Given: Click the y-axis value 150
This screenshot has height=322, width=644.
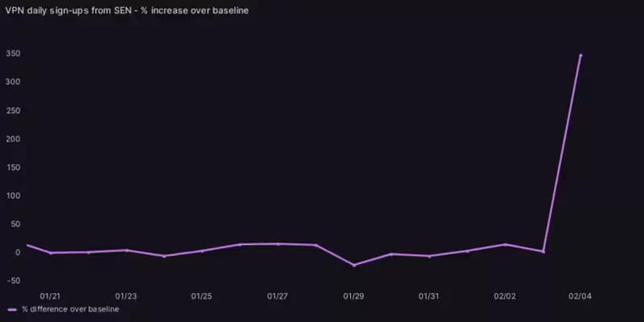Looking at the screenshot, I should coord(13,167).
